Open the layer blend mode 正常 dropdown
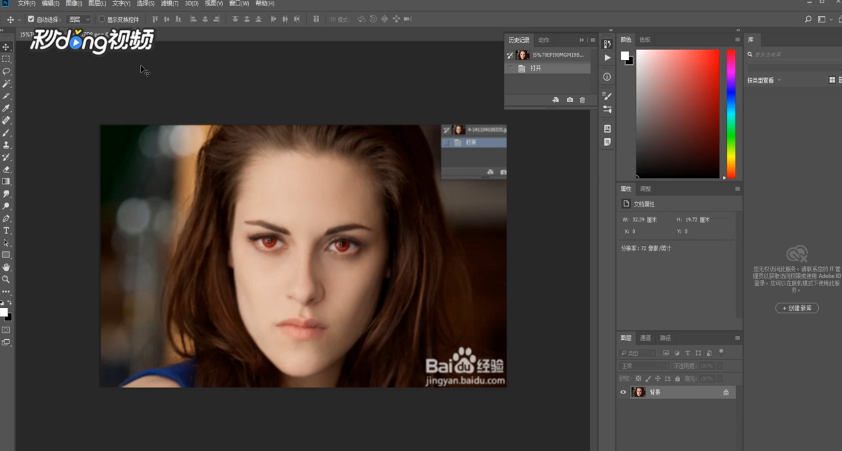Image resolution: width=842 pixels, height=451 pixels. tap(644, 366)
